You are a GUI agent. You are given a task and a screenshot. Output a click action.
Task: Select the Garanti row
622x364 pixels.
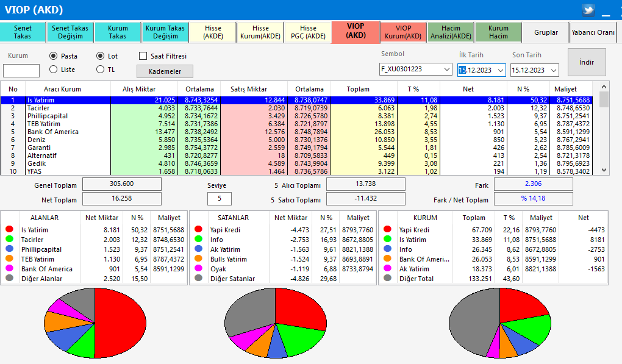pos(296,148)
